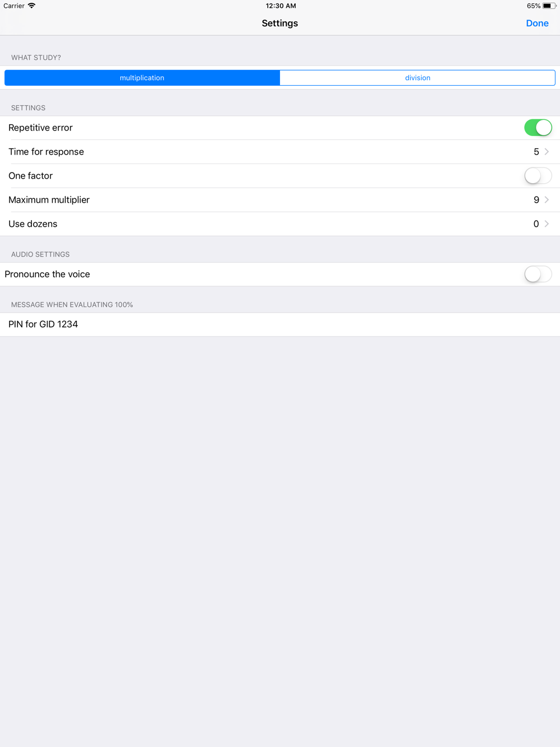Click the chevron beside Maximum multiplier
This screenshot has height=747, width=560.
click(547, 200)
